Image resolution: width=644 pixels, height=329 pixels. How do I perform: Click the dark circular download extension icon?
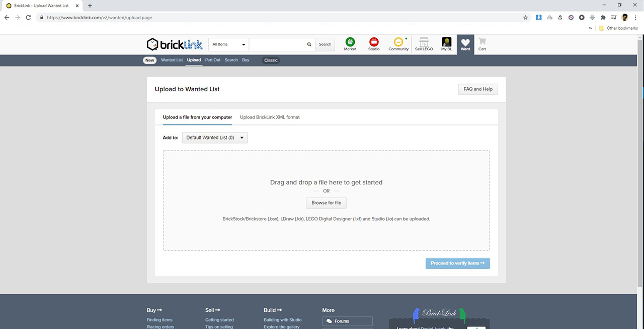click(x=582, y=17)
